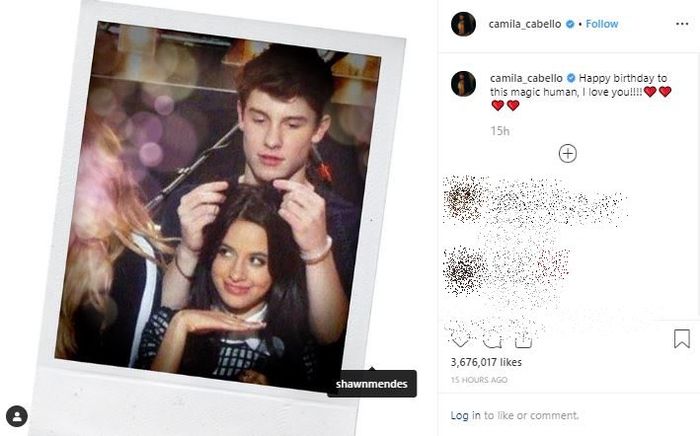Open the Log in link

pos(466,415)
